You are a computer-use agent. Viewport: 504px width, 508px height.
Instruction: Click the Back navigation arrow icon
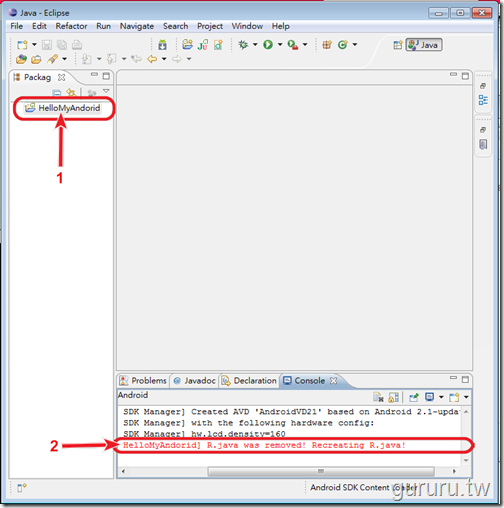pos(152,59)
